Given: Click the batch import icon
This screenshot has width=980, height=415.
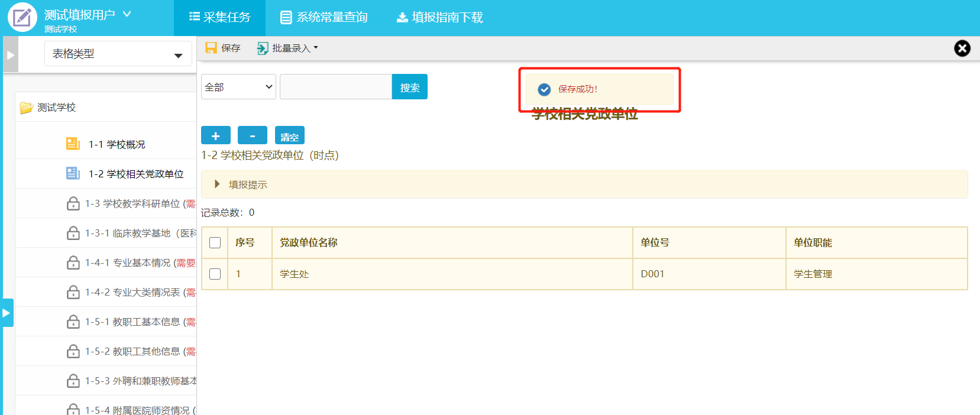Looking at the screenshot, I should 263,48.
